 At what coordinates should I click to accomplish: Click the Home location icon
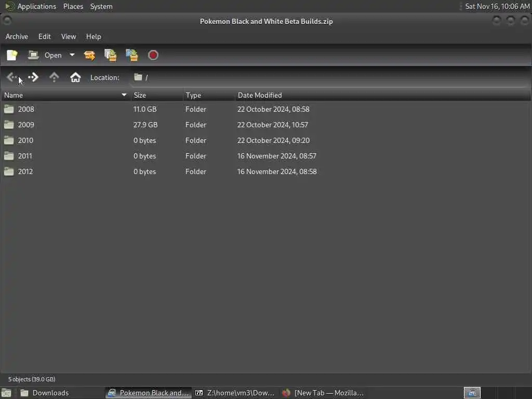pyautogui.click(x=75, y=77)
